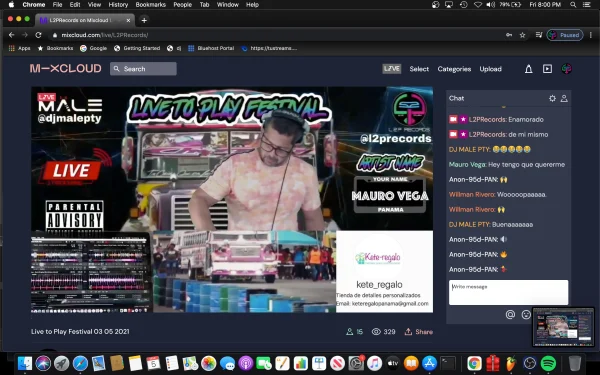Image resolution: width=600 pixels, height=375 pixels.
Task: Click the viewer count of 15
Action: 354,332
